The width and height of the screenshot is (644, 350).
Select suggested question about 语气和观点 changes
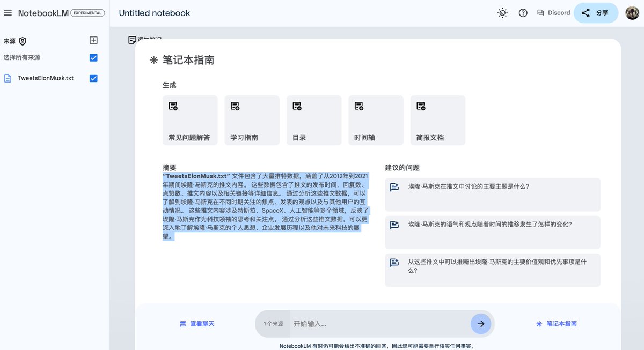(x=493, y=233)
